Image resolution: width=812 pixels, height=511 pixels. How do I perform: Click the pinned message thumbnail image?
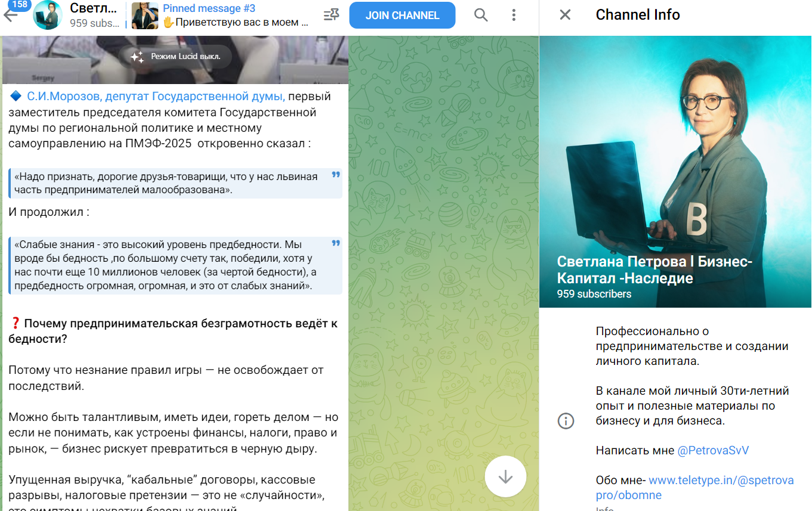click(x=144, y=16)
